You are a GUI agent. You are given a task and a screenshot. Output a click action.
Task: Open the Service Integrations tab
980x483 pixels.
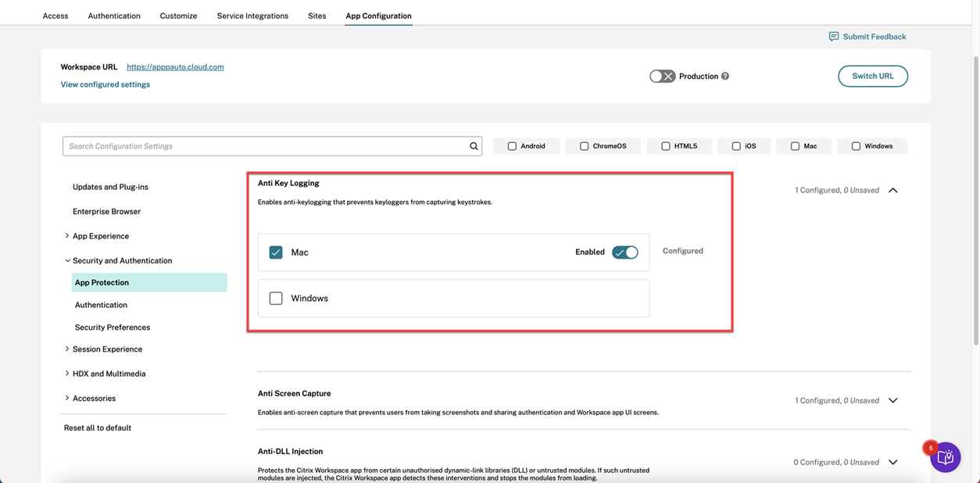pos(252,16)
